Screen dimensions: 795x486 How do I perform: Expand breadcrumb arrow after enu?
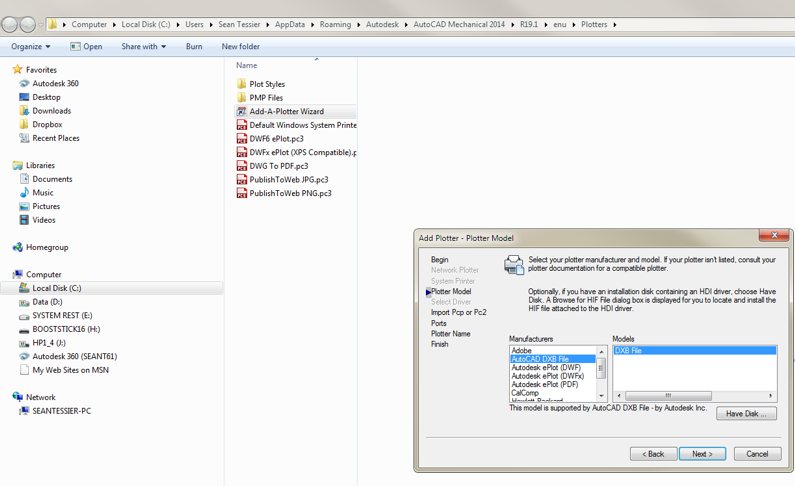(573, 24)
